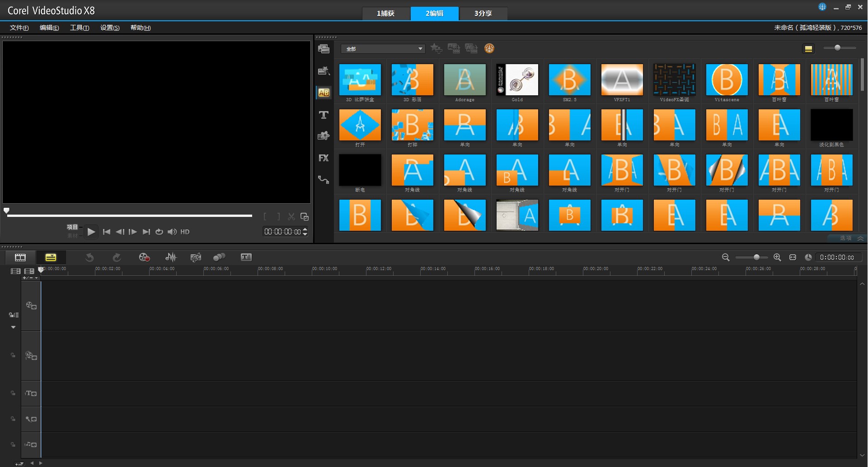Open the 编辑 menu

[49, 28]
